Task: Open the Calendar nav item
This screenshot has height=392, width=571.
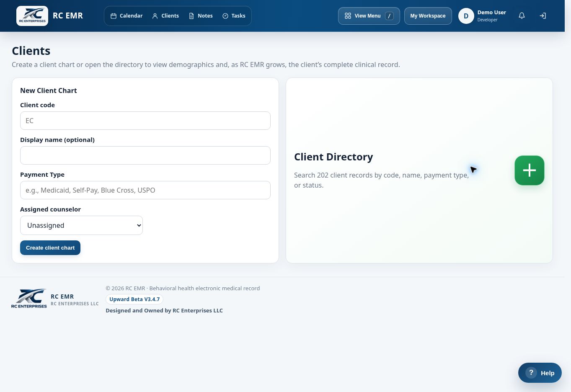Action: [x=127, y=16]
